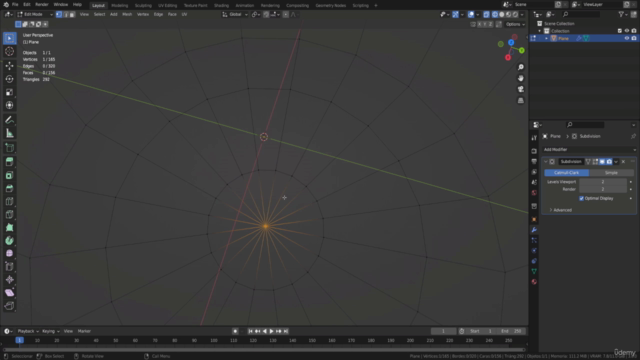Click the zoom magnifier in viewport gizmos
The width and height of the screenshot is (640, 360).
pos(520,67)
